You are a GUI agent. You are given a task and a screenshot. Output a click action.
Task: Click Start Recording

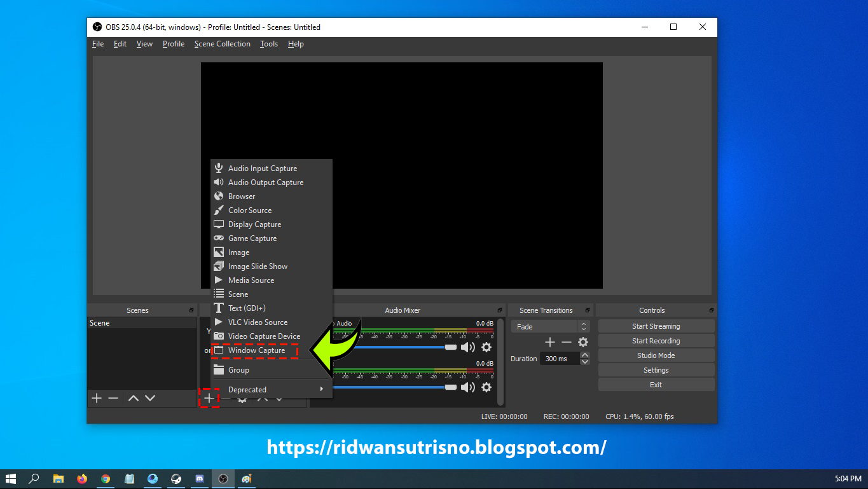pos(656,341)
